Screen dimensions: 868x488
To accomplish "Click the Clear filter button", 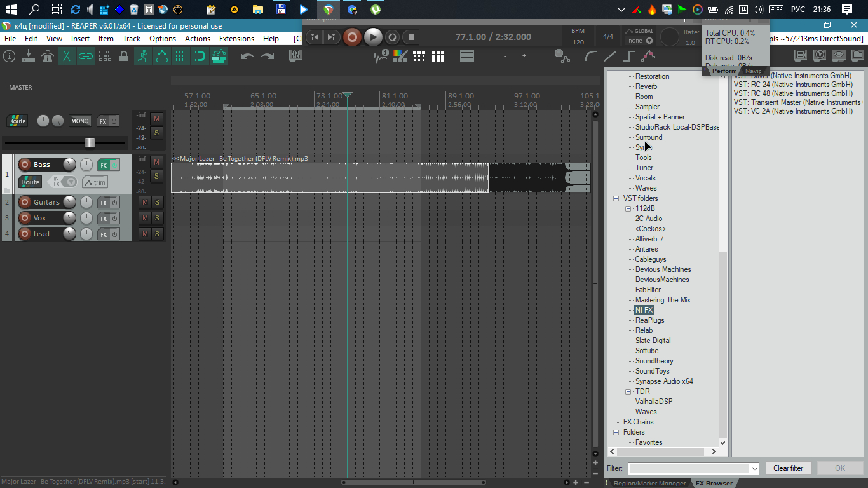I will click(788, 468).
